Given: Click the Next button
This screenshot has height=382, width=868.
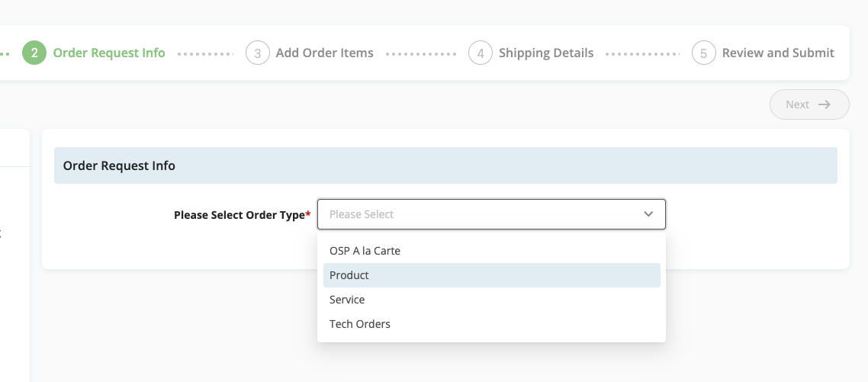Looking at the screenshot, I should pyautogui.click(x=809, y=104).
